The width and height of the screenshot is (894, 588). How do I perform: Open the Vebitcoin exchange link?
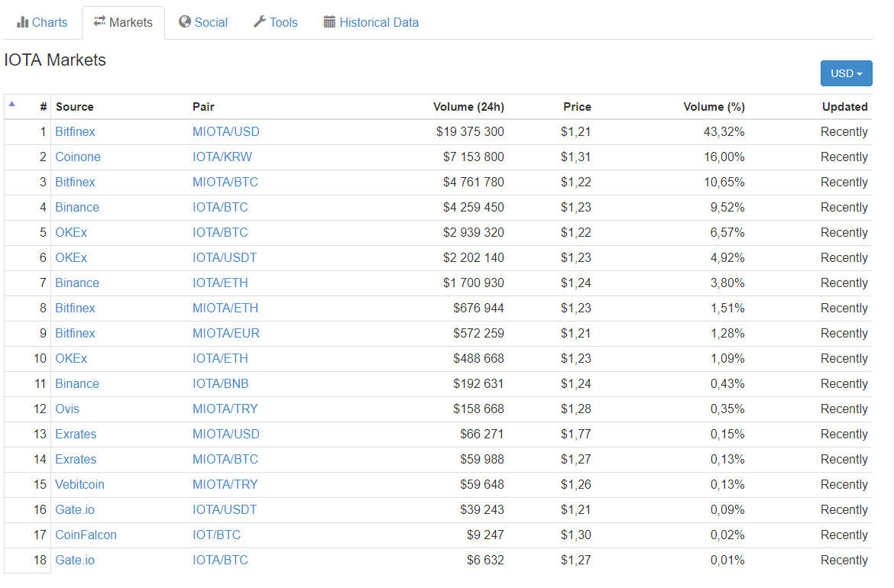coord(79,485)
